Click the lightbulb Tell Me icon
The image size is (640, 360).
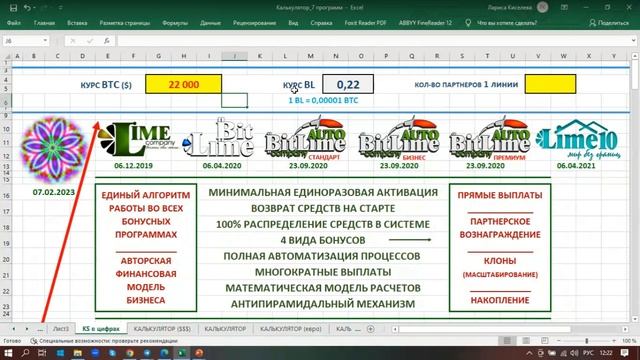[x=468, y=23]
